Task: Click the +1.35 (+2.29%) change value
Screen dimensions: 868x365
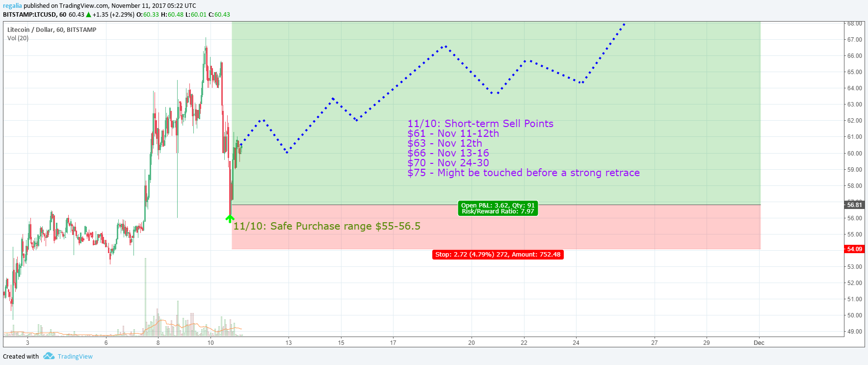Action: pyautogui.click(x=113, y=15)
